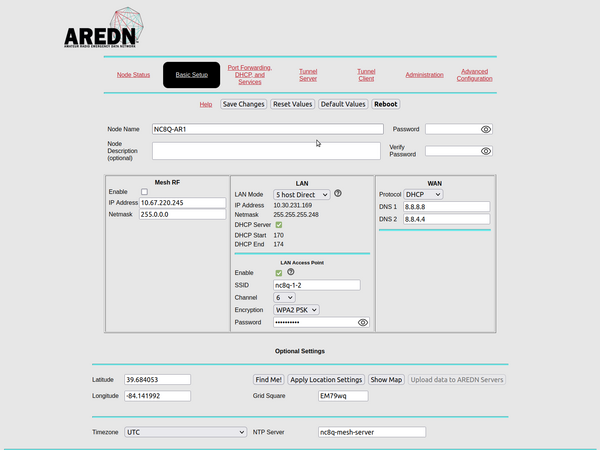
Task: Open Port Forwarding, DHCP, and Services
Action: [x=250, y=75]
